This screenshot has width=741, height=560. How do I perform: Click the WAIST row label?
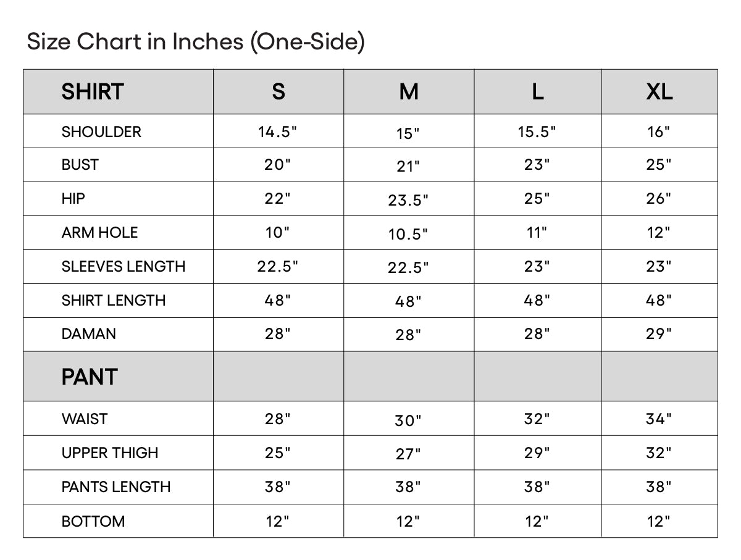point(84,419)
